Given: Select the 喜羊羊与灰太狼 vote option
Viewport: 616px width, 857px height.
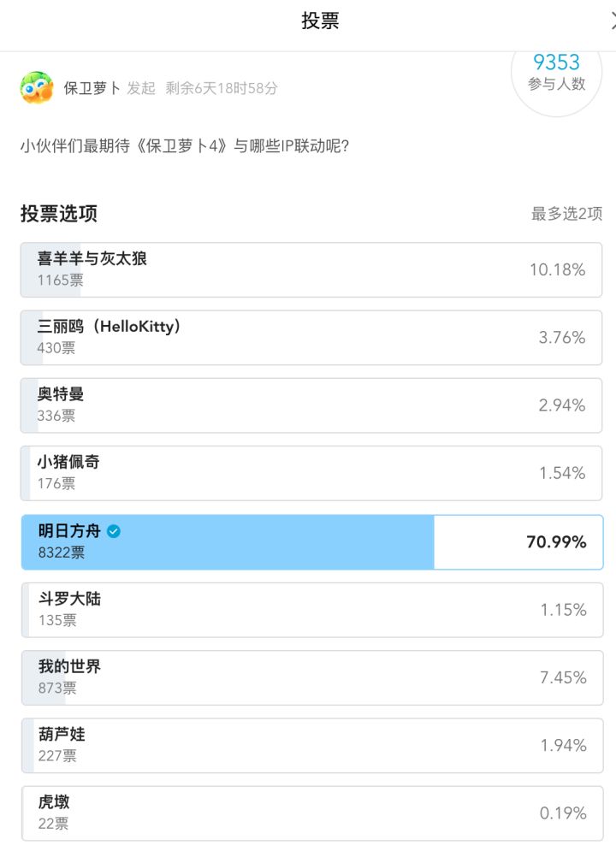Looking at the screenshot, I should click(311, 269).
